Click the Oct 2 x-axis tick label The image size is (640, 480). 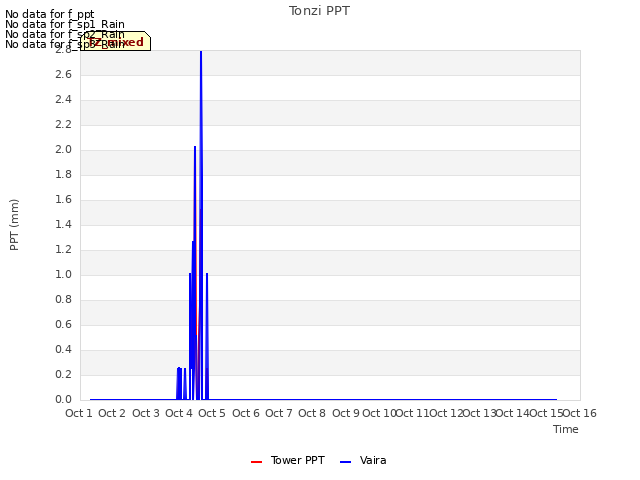point(112,413)
